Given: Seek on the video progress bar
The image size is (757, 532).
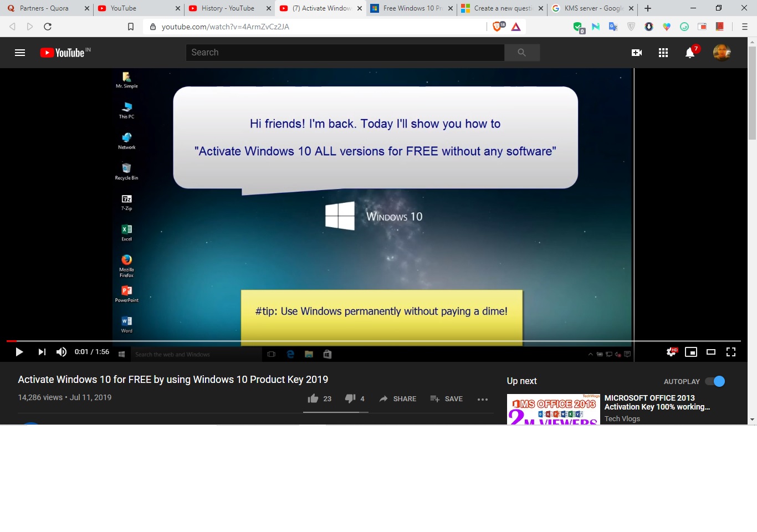Looking at the screenshot, I should coord(374,341).
